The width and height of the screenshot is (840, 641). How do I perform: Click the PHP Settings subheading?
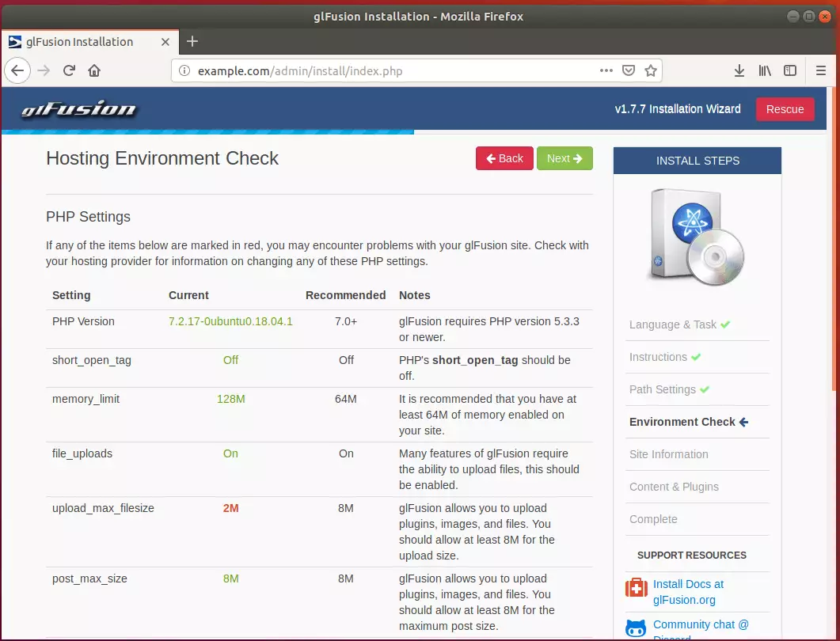(89, 217)
